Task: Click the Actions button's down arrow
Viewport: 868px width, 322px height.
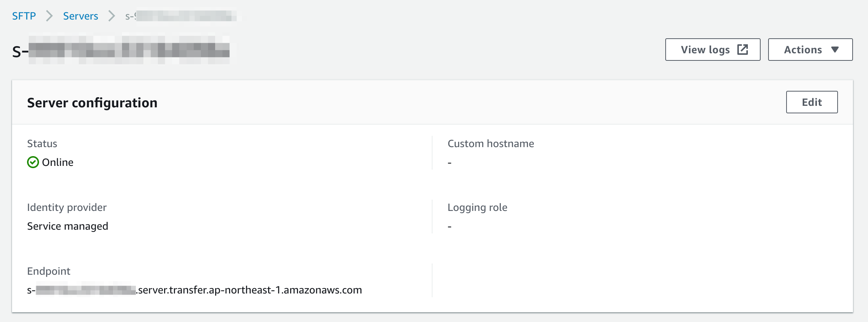Action: (x=835, y=50)
